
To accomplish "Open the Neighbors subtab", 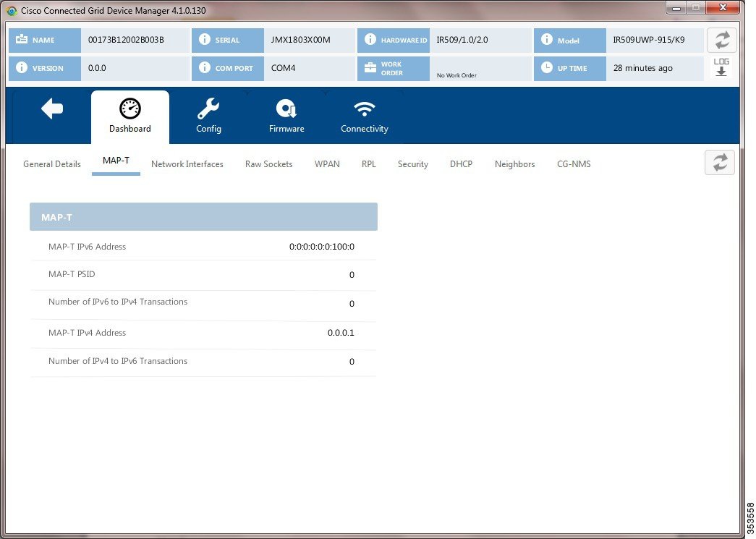I will coord(514,164).
